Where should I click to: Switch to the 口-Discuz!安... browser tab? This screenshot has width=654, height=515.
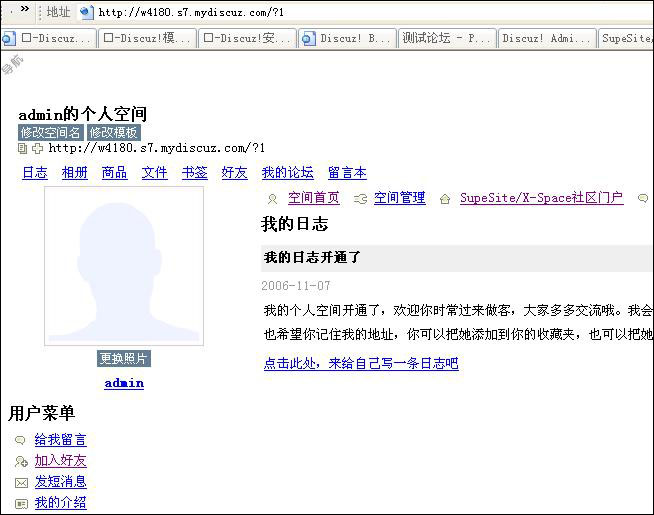[x=248, y=38]
